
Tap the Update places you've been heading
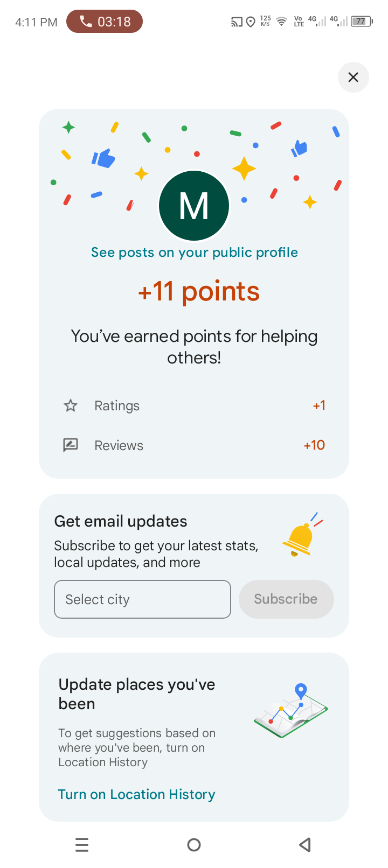pyautogui.click(x=137, y=694)
